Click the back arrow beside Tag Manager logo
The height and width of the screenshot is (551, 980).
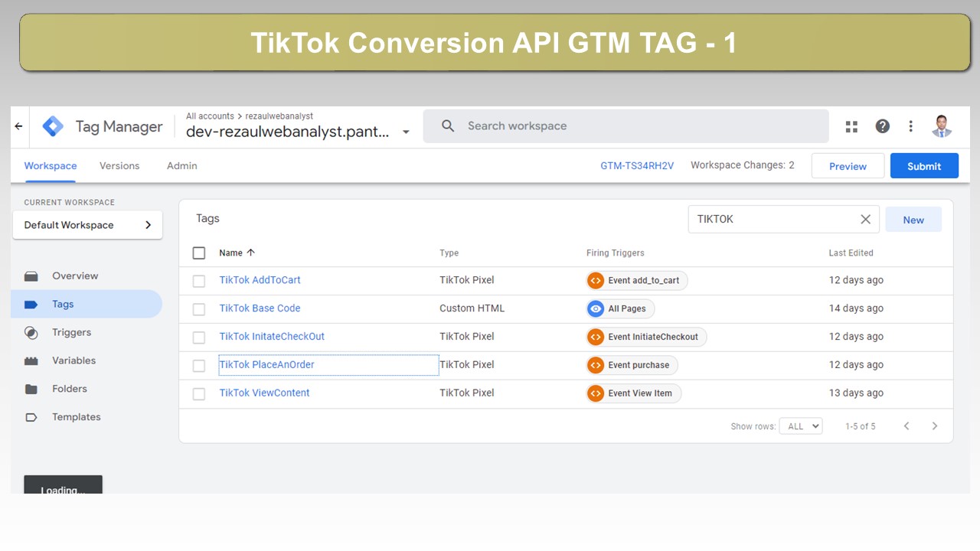19,126
